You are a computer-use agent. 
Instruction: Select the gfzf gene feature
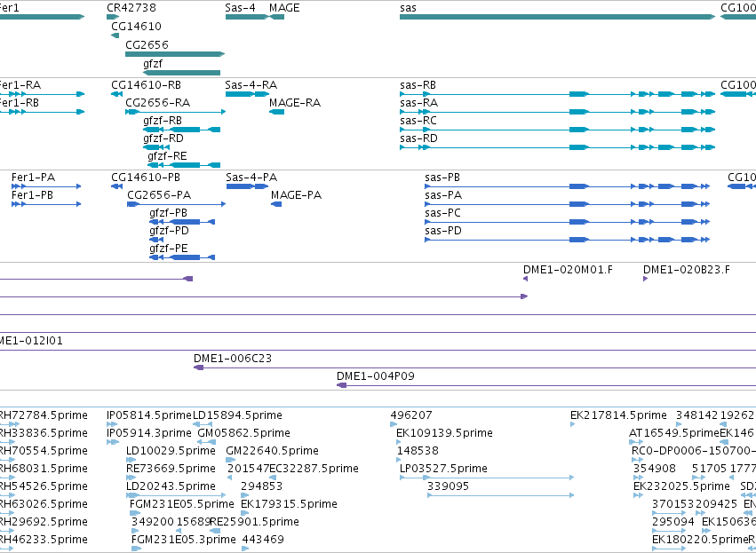pos(182,73)
